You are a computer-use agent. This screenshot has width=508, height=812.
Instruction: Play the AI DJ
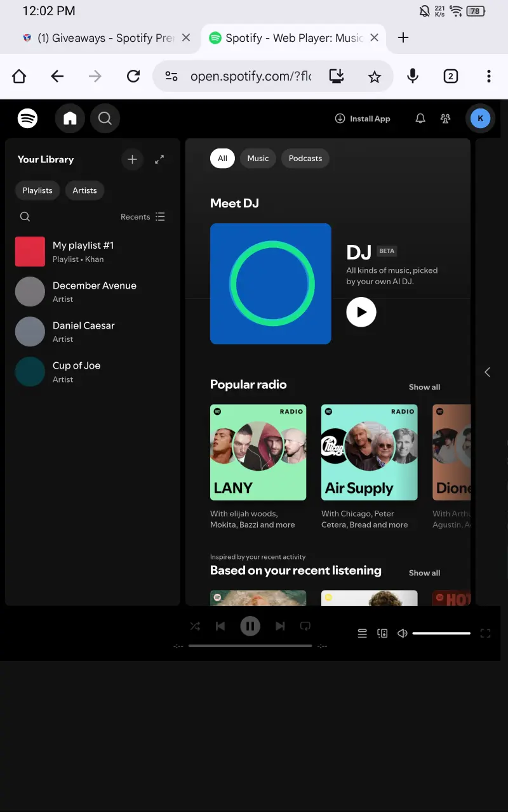(361, 311)
